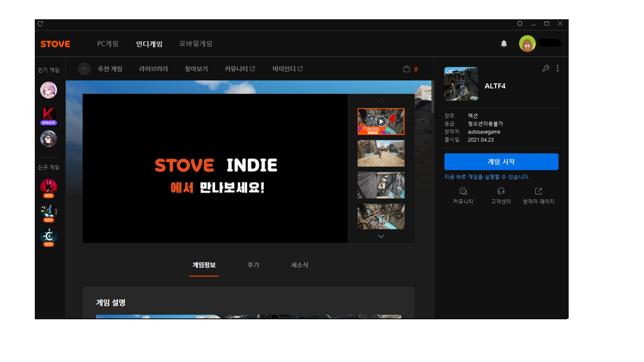Open 고객센터 customer support icon
644x362 pixels.
(501, 191)
